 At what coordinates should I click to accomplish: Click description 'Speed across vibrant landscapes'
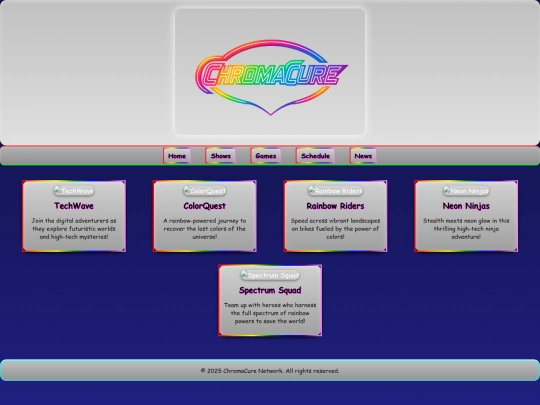335,229
